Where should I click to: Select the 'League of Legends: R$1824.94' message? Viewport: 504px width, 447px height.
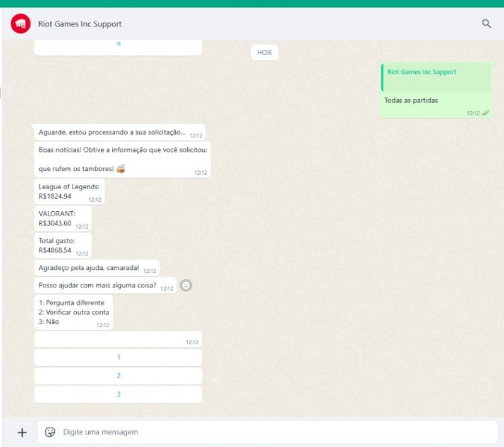[x=69, y=192]
